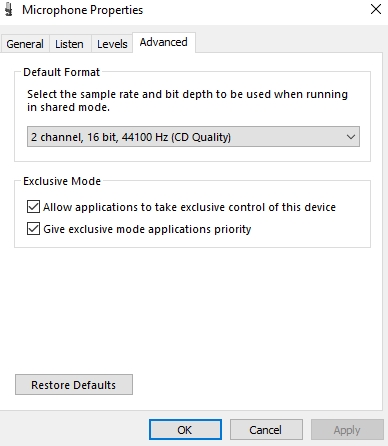The width and height of the screenshot is (388, 446).
Task: Click the "Allow applications to take exclusive control" label
Action: [x=189, y=207]
